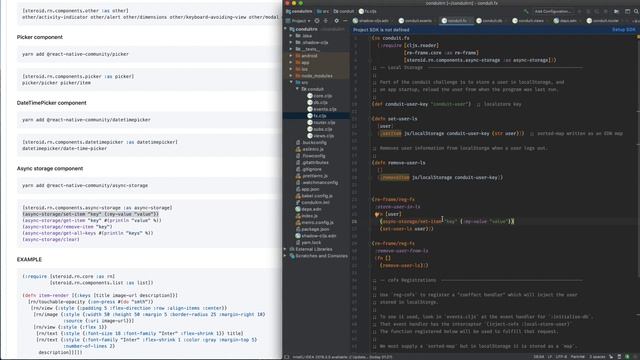
Task: Click the UTF-8 encoding in status bar
Action: click(x=562, y=357)
